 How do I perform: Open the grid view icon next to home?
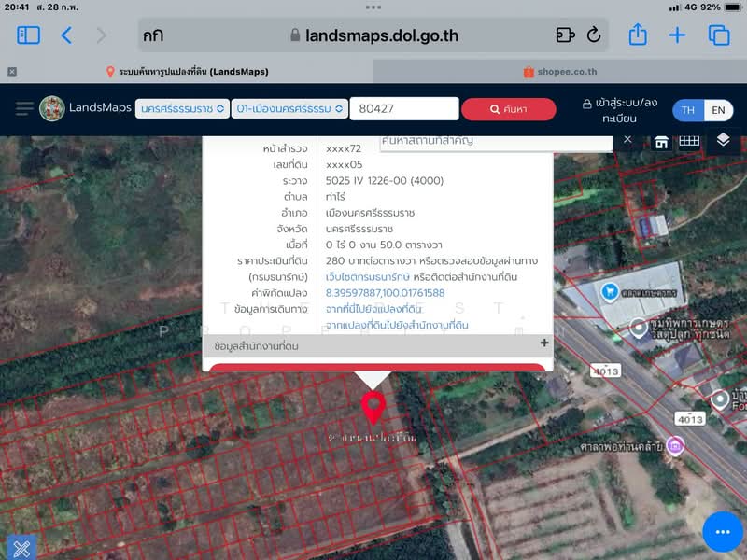click(688, 141)
